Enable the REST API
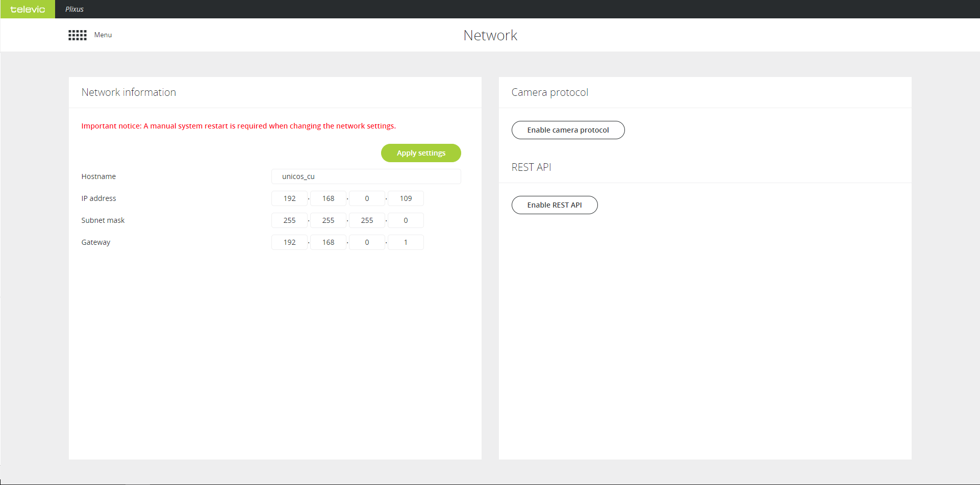 (x=554, y=205)
